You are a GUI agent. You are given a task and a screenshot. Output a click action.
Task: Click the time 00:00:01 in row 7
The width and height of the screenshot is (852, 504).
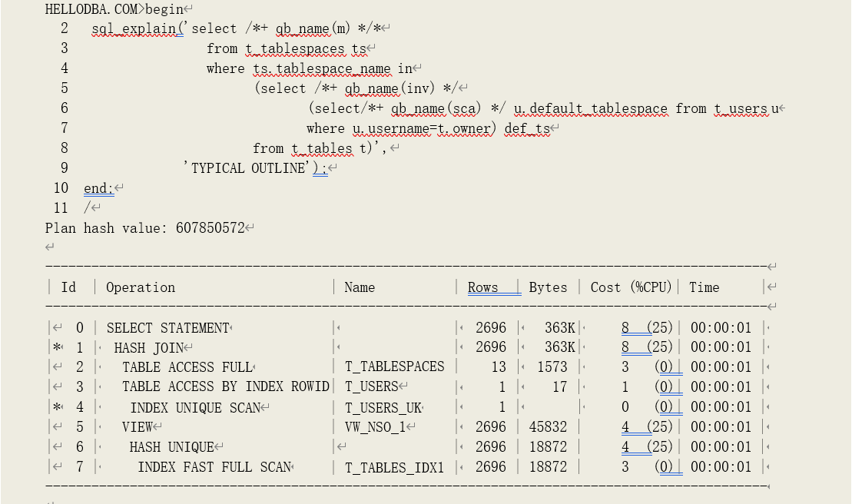pyautogui.click(x=721, y=468)
